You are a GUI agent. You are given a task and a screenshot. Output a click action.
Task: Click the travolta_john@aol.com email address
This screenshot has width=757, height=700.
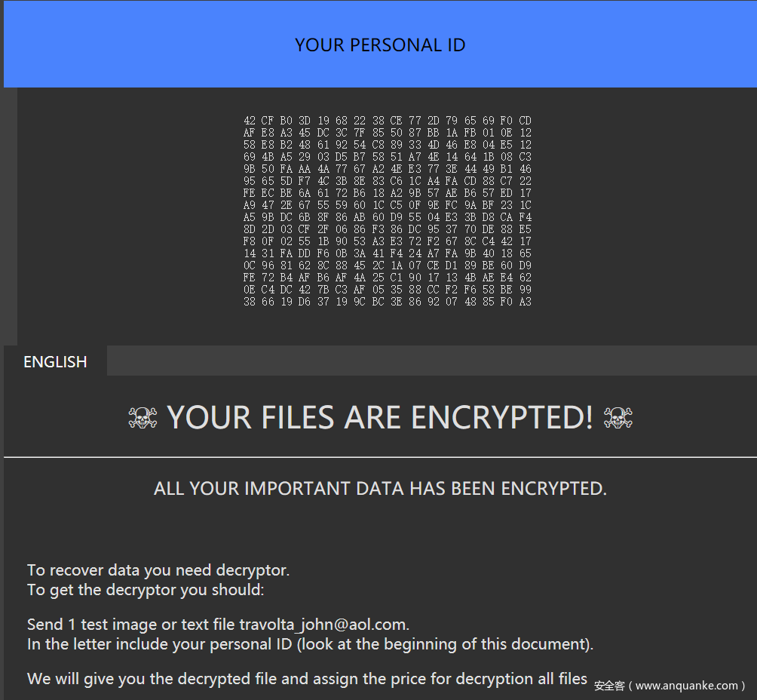[323, 625]
